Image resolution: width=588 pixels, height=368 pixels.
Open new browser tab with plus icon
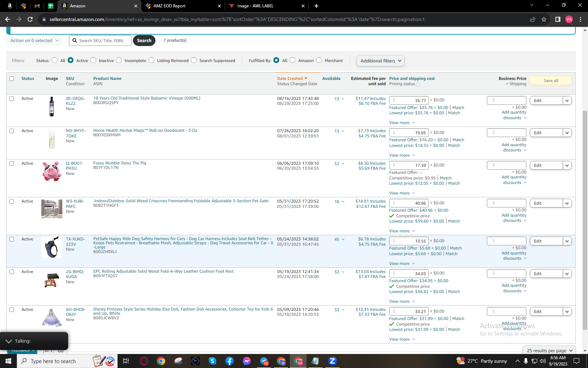click(x=316, y=6)
